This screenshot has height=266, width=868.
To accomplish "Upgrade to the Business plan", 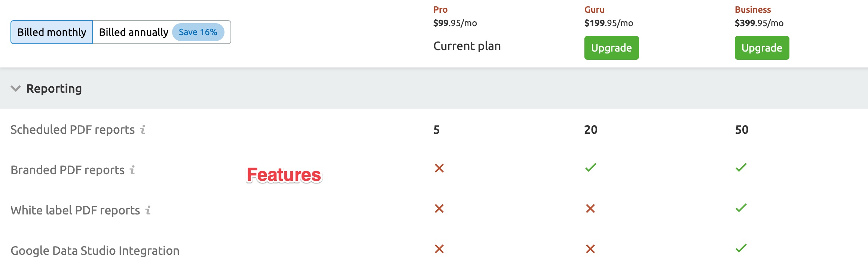I will tap(762, 48).
